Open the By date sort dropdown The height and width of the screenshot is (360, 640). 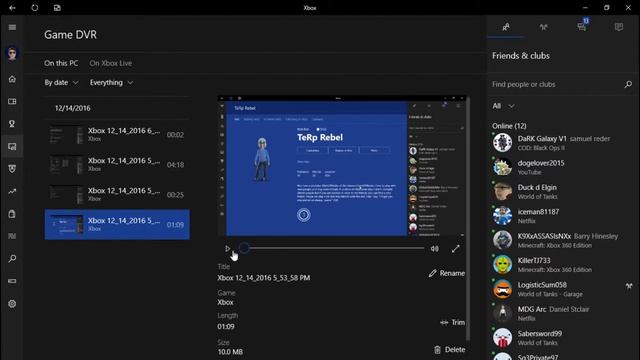coord(61,82)
